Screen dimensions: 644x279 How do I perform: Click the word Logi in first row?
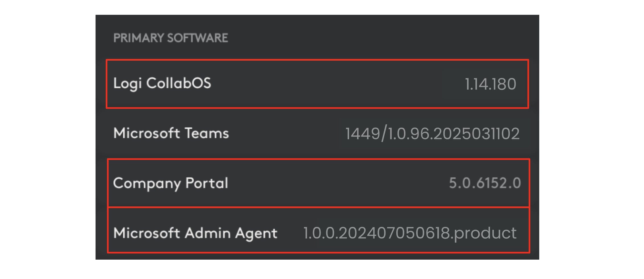(x=127, y=83)
